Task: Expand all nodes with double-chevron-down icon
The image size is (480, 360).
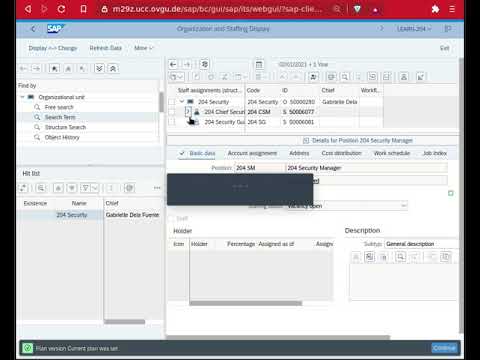Action: [99, 69]
